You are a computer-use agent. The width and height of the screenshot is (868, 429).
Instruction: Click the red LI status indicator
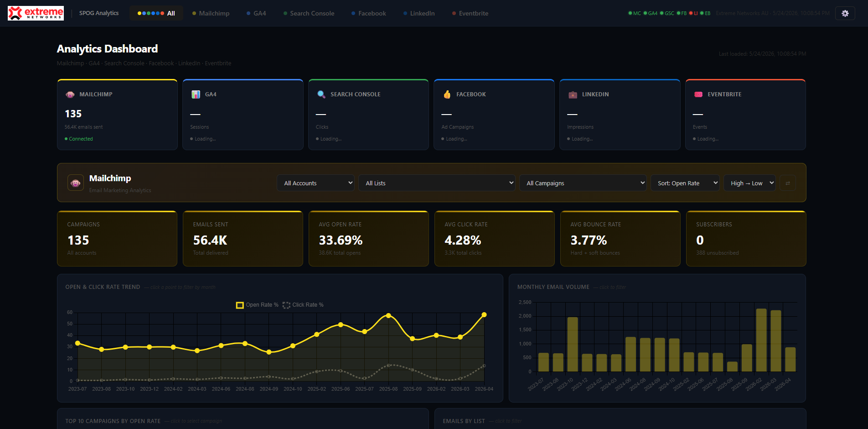click(693, 13)
